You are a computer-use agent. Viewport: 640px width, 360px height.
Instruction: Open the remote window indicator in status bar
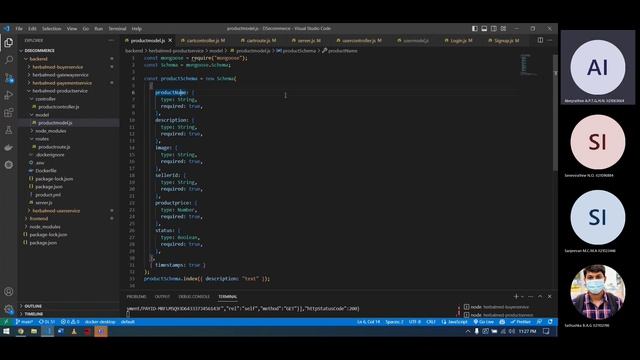coord(6,322)
